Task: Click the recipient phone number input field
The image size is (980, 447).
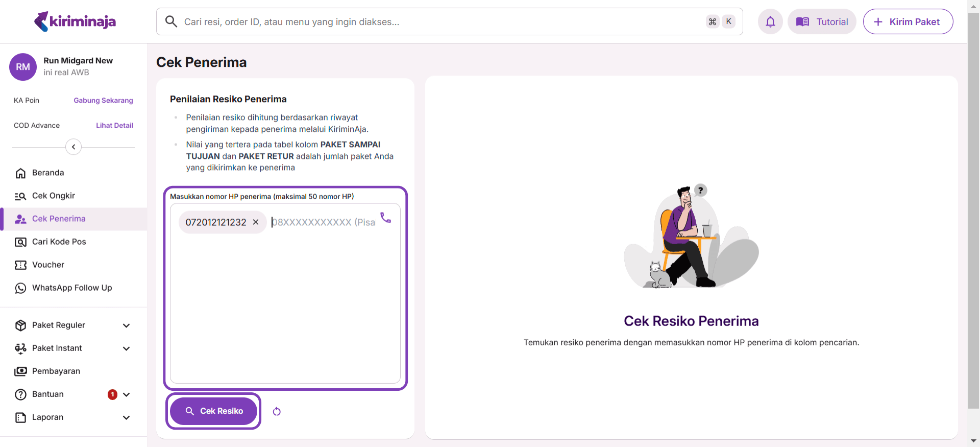Action: coord(323,223)
